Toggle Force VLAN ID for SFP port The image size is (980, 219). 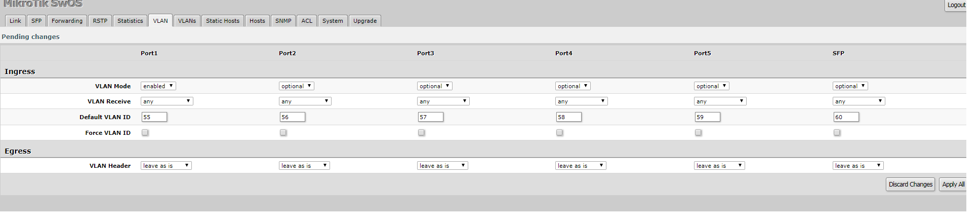[837, 133]
